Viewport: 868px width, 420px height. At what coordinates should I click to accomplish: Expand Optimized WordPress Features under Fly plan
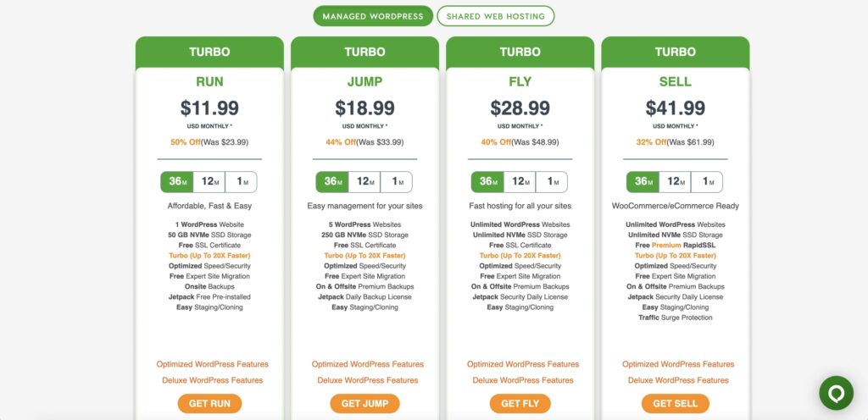522,364
